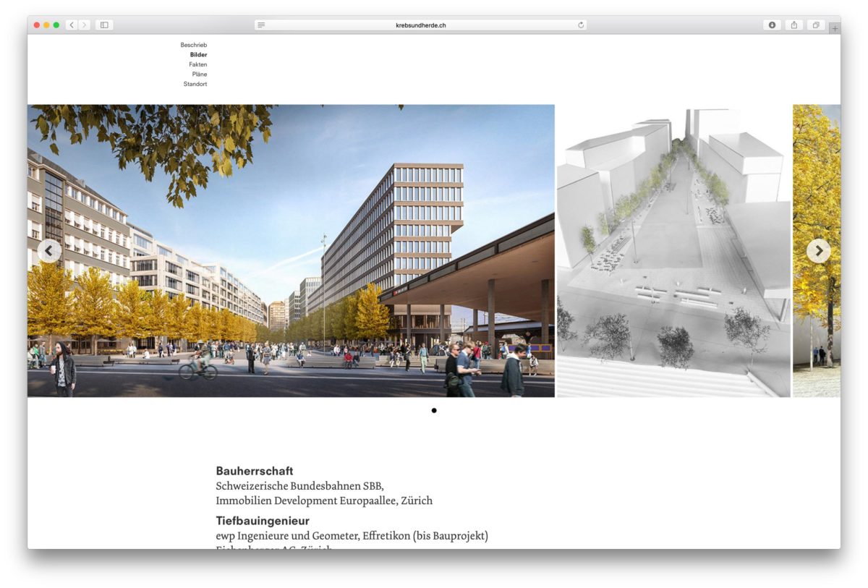This screenshot has width=868, height=588.
Task: Click the browser forward arrow
Action: pos(85,25)
